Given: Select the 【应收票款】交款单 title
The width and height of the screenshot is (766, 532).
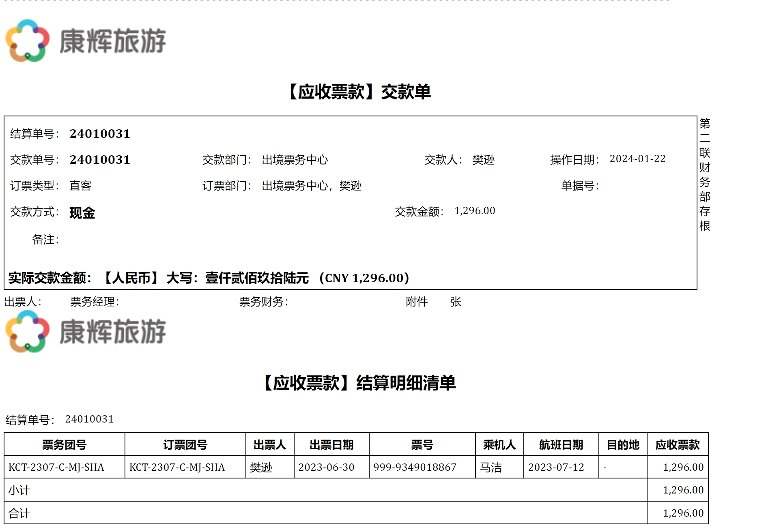Looking at the screenshot, I should coord(359,92).
